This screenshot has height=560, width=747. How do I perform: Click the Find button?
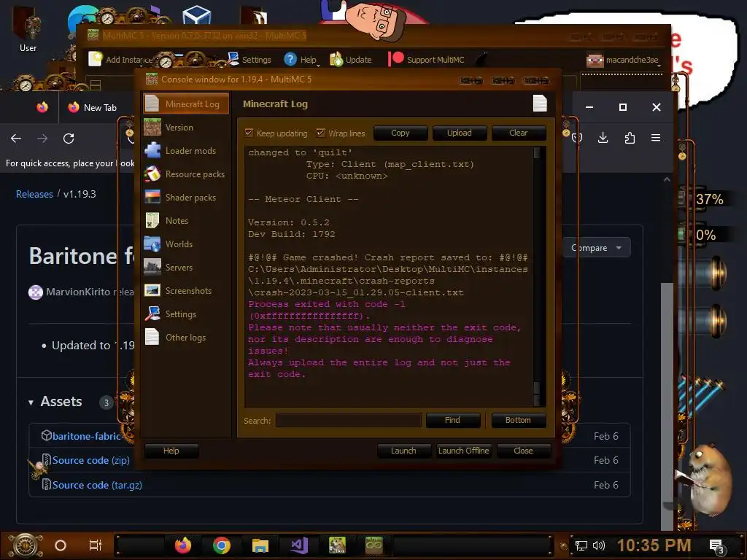click(452, 420)
